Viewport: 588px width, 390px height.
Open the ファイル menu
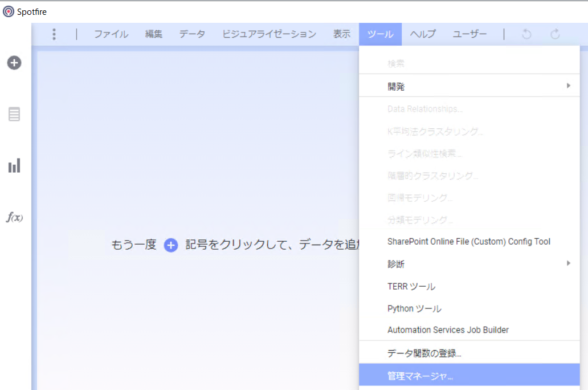111,34
